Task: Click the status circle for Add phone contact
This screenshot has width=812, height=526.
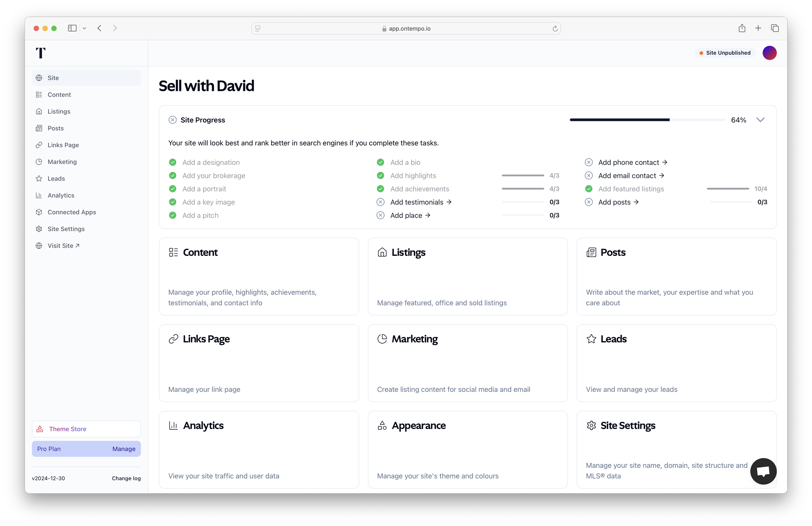Action: click(589, 162)
